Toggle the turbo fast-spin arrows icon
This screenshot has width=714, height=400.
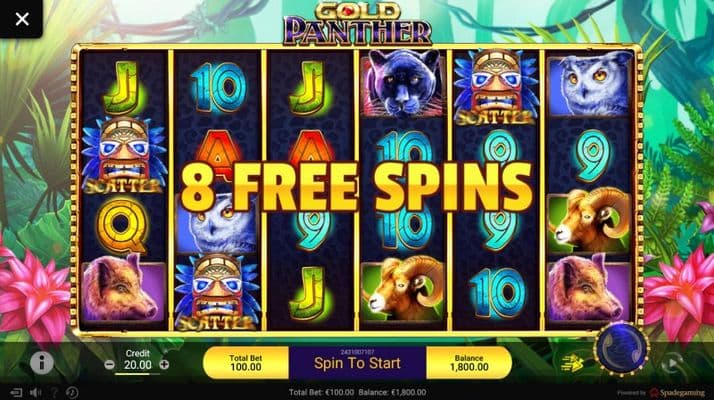(x=572, y=364)
